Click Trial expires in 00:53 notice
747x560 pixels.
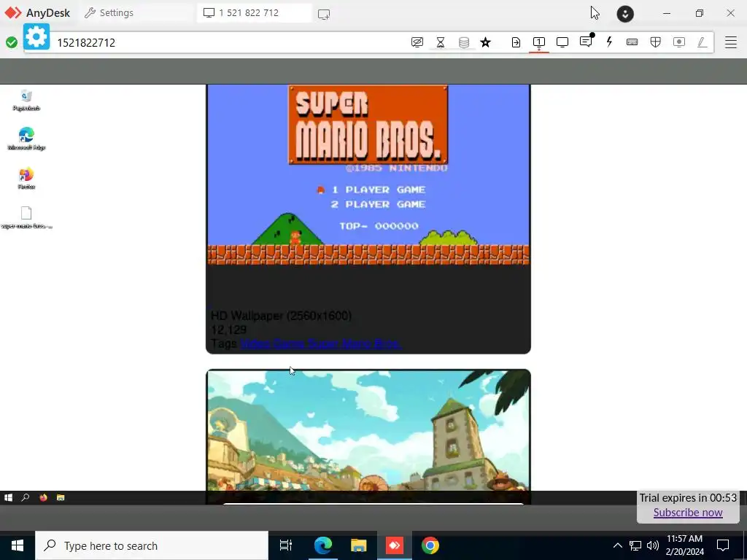tap(688, 497)
